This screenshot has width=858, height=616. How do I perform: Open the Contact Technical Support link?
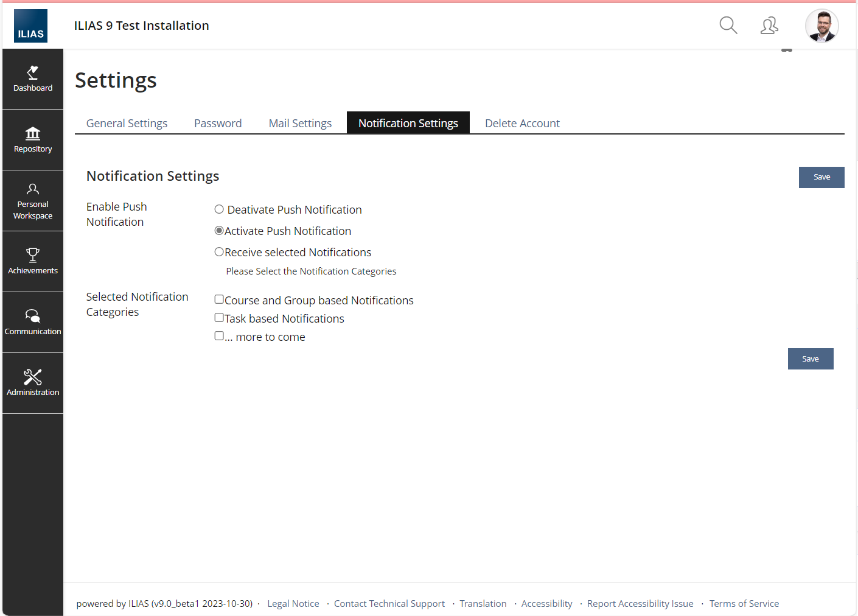(x=389, y=604)
